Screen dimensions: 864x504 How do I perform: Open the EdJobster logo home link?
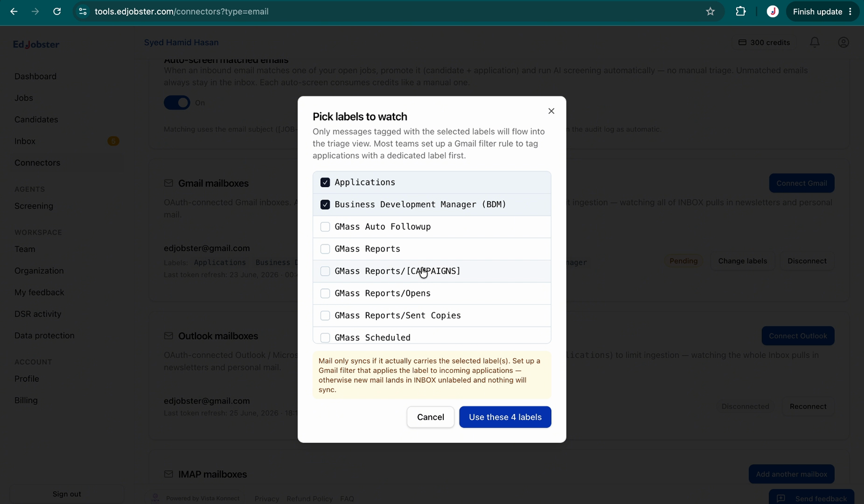pyautogui.click(x=36, y=44)
